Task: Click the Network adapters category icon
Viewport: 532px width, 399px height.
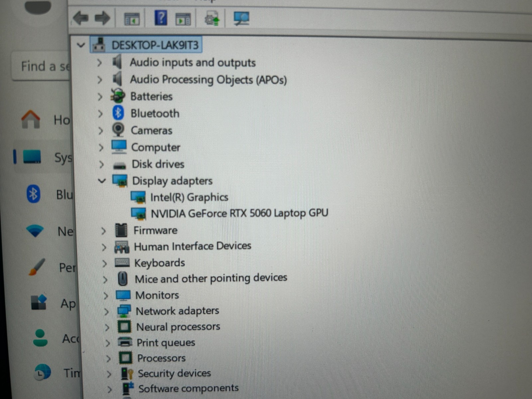Action: pos(124,311)
